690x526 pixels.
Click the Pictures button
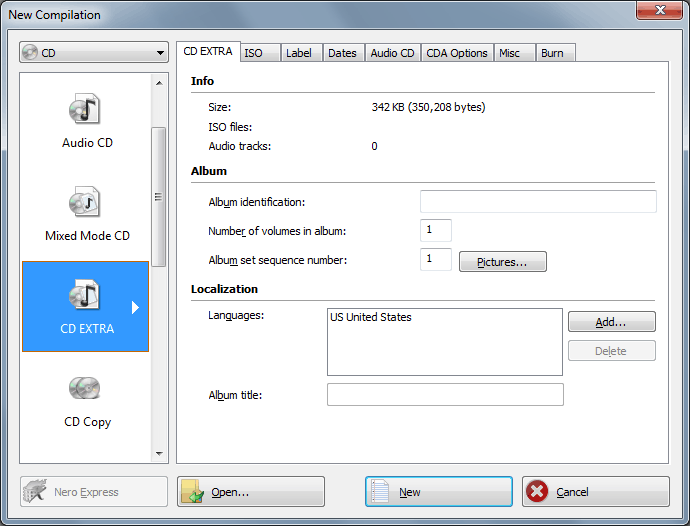point(502,262)
